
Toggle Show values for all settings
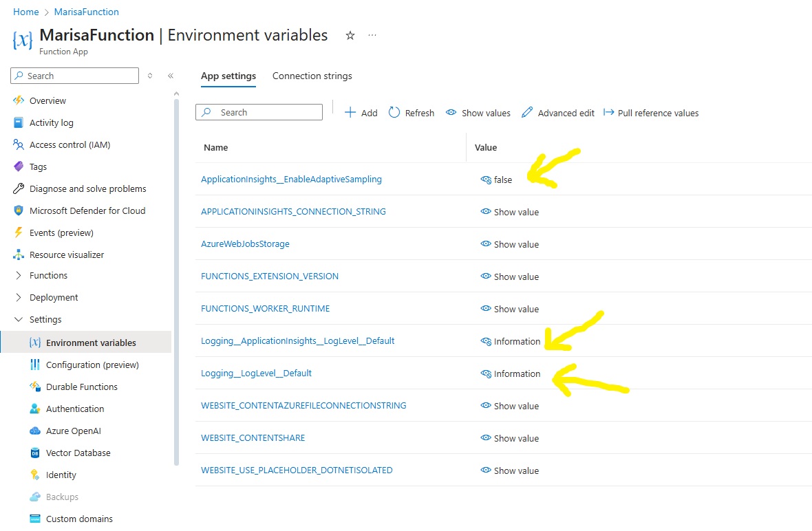click(451, 113)
